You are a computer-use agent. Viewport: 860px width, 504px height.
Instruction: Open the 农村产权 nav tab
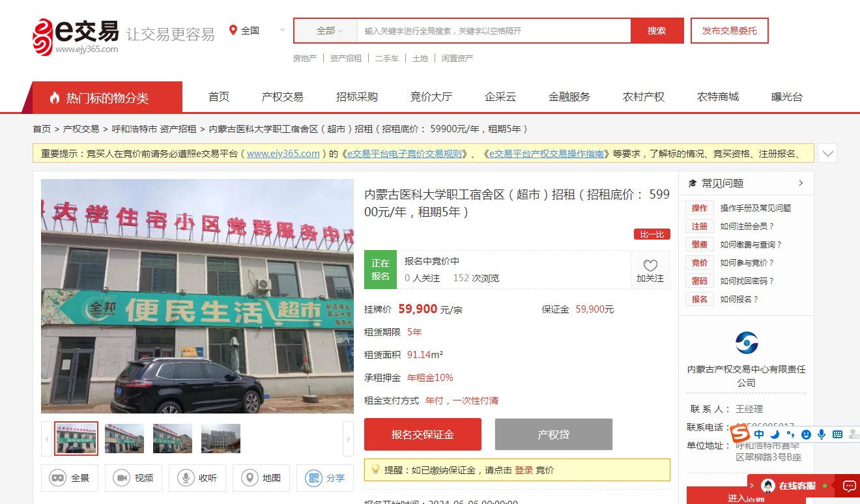coord(644,97)
